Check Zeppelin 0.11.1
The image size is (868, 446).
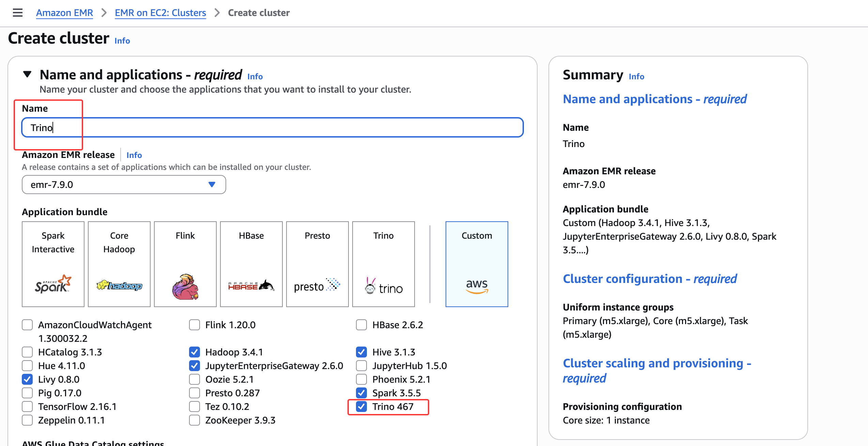pos(27,420)
